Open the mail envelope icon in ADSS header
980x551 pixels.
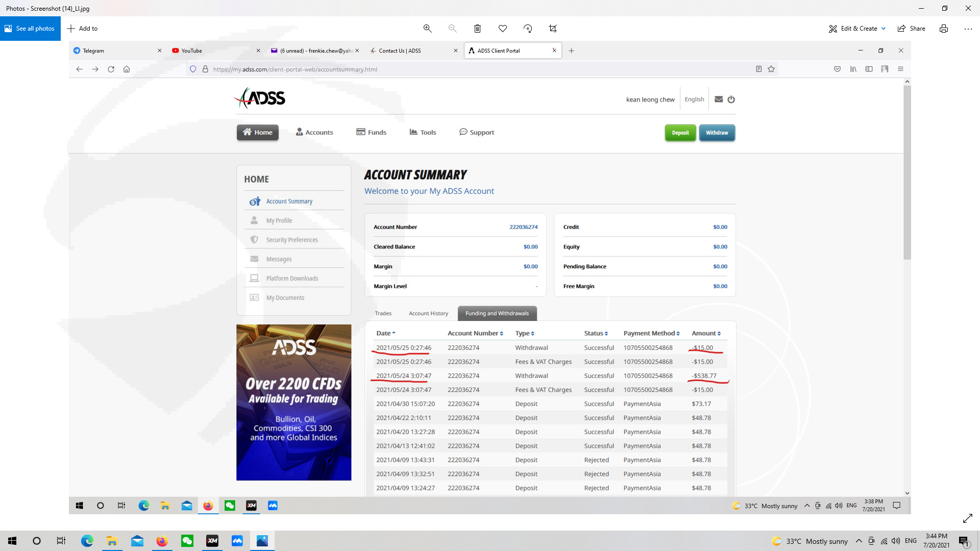[719, 99]
